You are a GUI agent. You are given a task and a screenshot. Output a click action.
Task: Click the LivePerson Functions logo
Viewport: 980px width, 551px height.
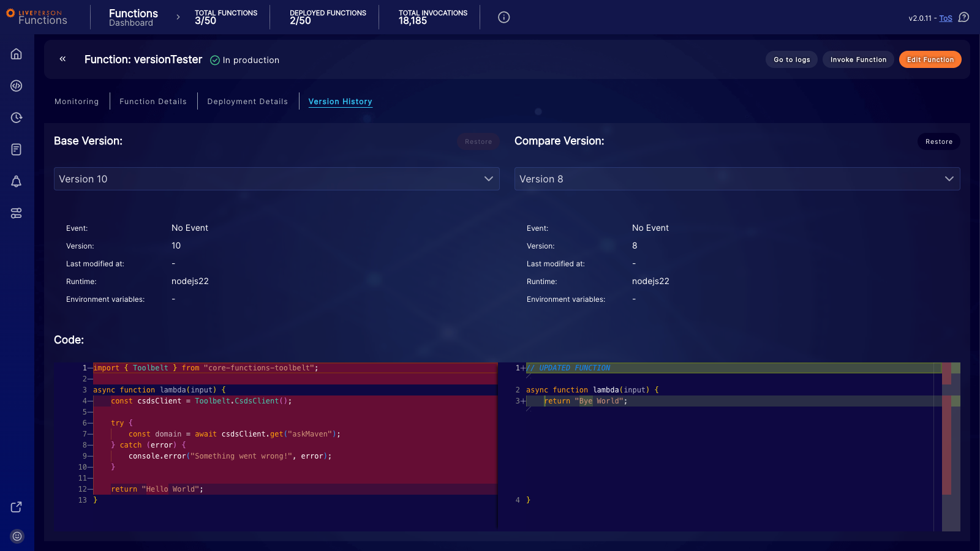37,17
